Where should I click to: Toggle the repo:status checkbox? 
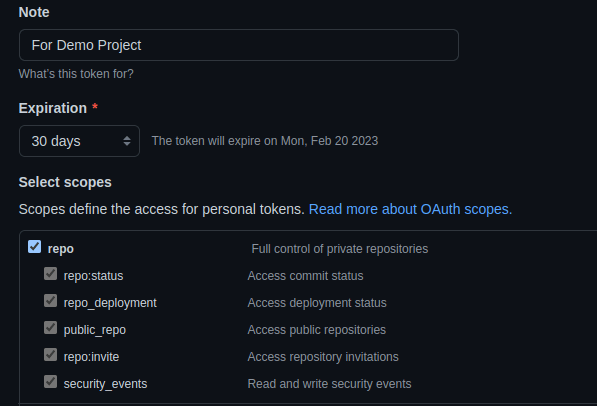[50, 273]
